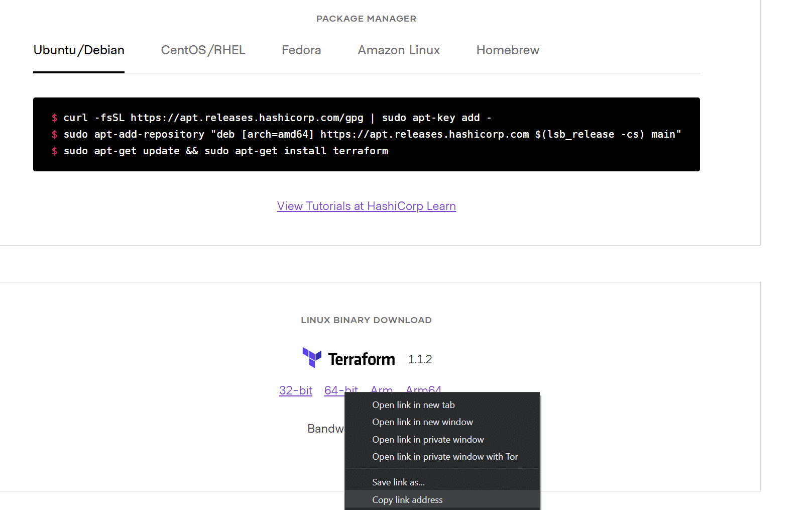
Task: Switch to the Ubuntu/Debian tab
Action: (x=79, y=50)
